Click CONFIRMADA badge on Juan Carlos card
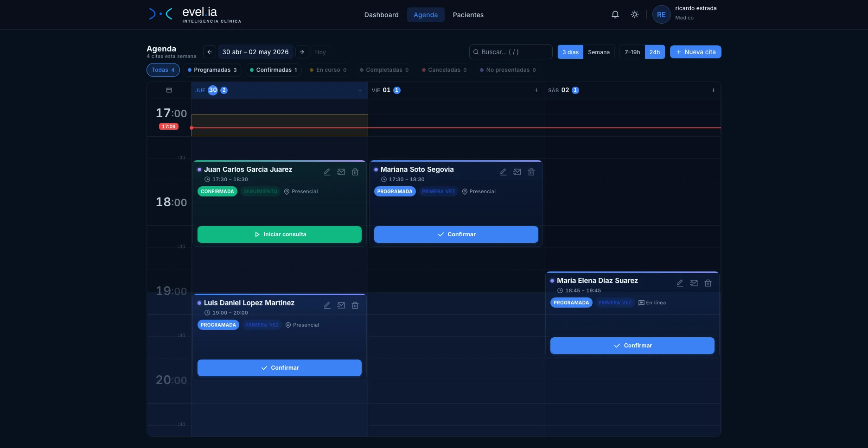 point(217,191)
